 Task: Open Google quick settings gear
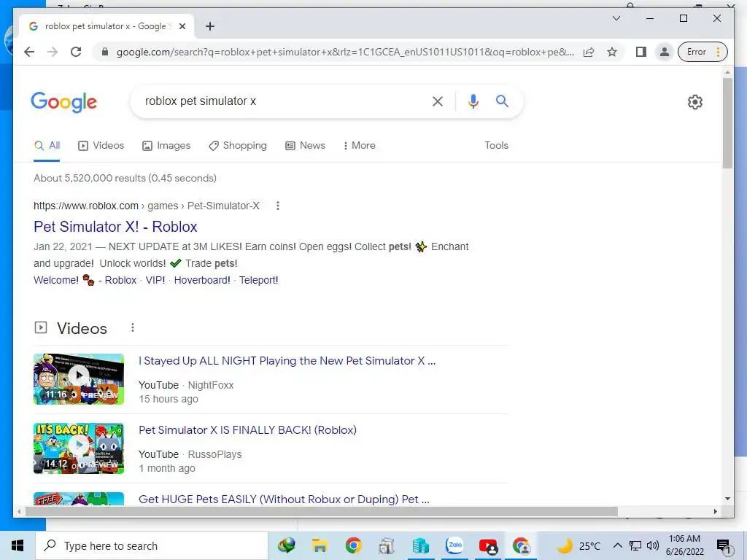tap(695, 102)
